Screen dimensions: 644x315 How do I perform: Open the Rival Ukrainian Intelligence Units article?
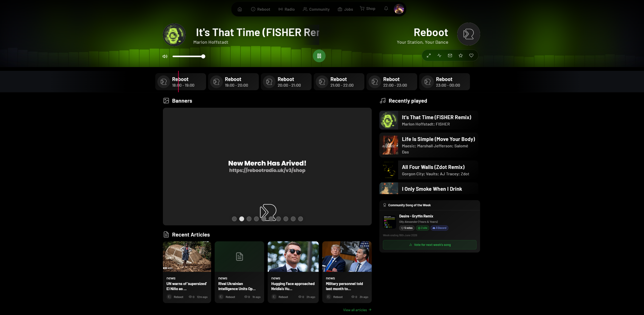[x=239, y=272]
